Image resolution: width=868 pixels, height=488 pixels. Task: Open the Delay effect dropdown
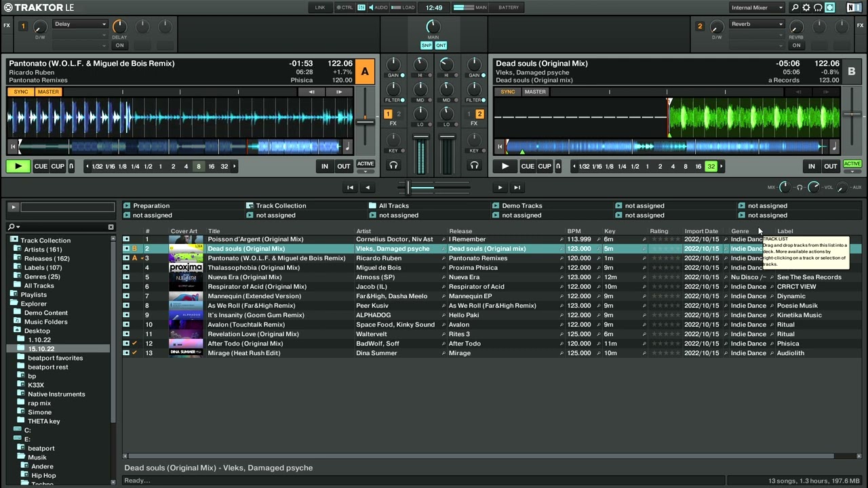80,24
